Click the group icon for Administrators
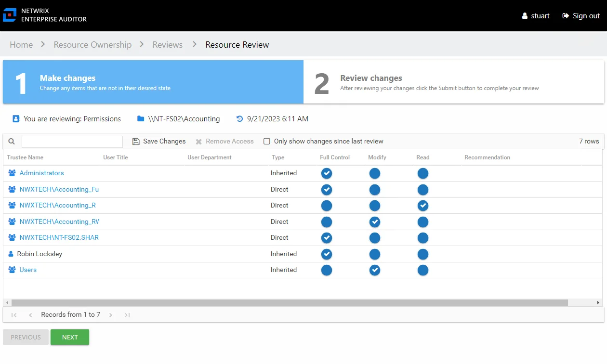The height and width of the screenshot is (364, 607). pos(12,173)
